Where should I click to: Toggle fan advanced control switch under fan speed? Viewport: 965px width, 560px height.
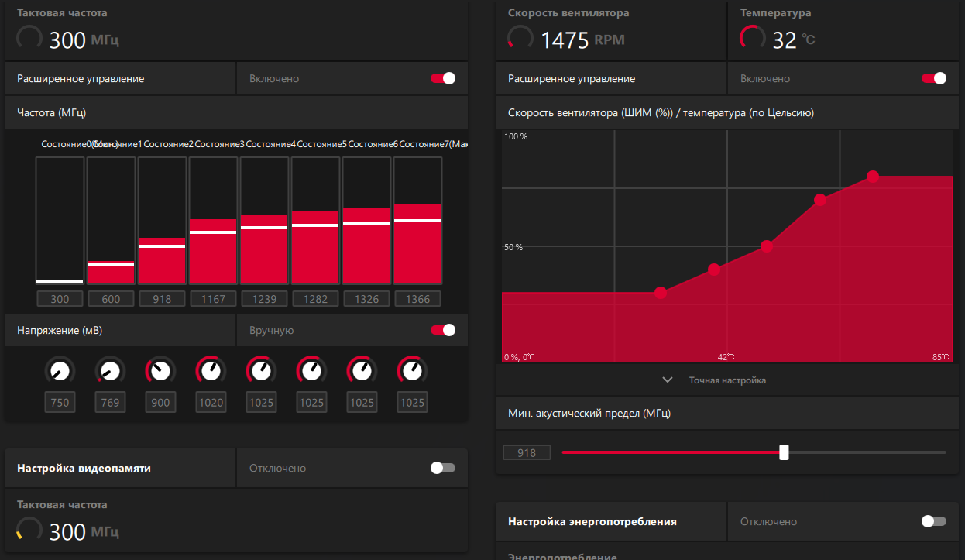[x=934, y=78]
